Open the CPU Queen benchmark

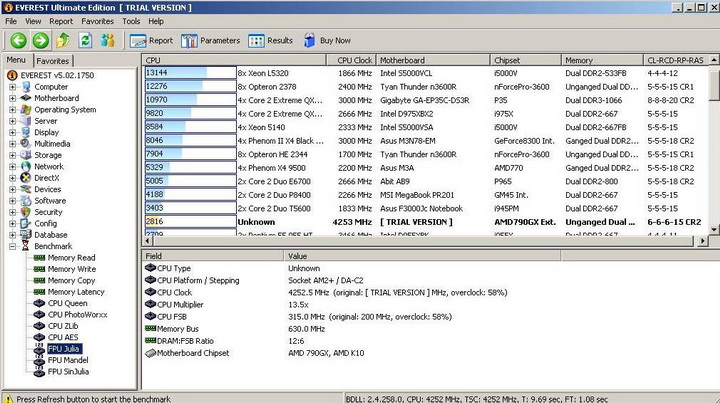68,303
